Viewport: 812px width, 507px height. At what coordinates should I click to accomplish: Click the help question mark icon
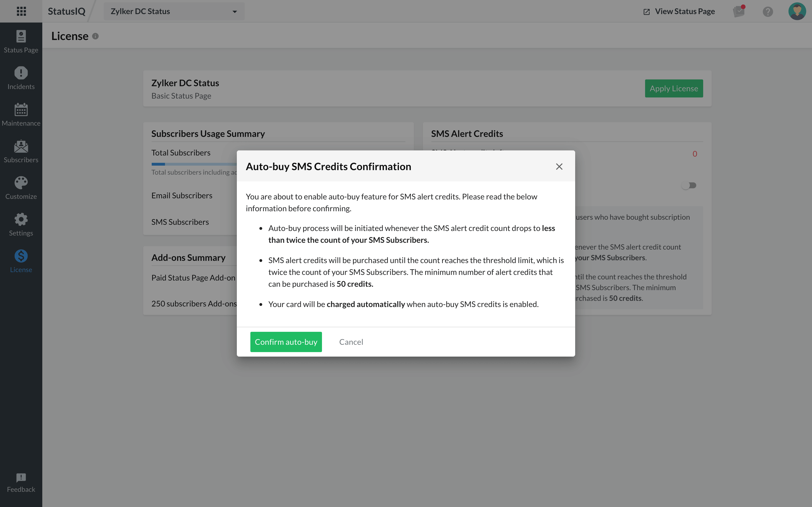tap(768, 12)
